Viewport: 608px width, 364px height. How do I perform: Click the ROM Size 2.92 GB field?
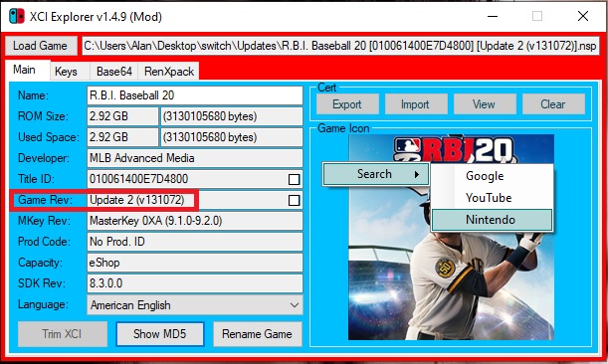coord(122,116)
